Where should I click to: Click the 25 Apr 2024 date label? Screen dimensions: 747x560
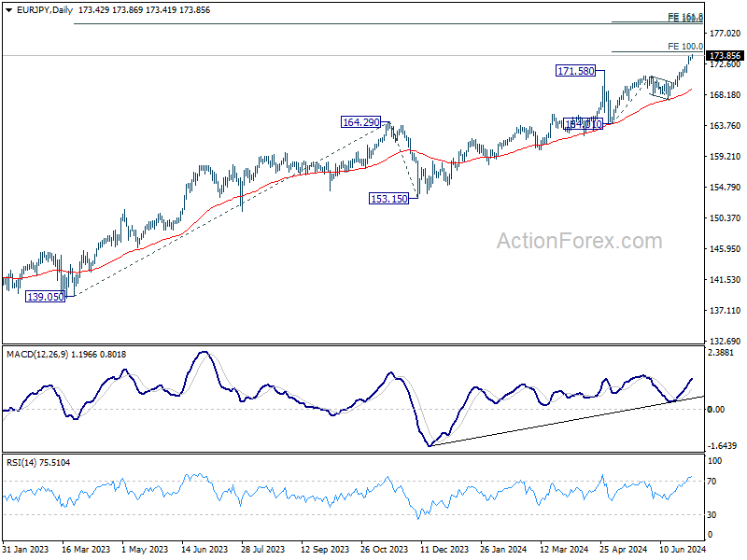[x=623, y=549]
